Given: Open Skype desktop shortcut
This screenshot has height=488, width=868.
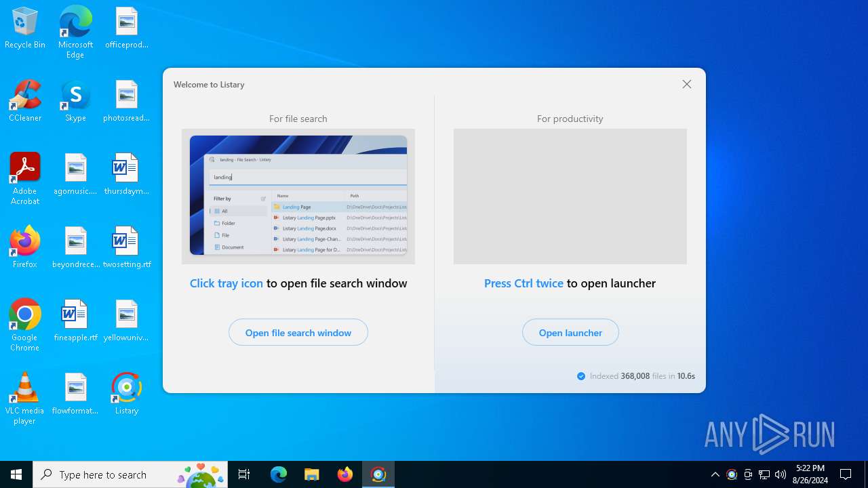Looking at the screenshot, I should point(75,101).
